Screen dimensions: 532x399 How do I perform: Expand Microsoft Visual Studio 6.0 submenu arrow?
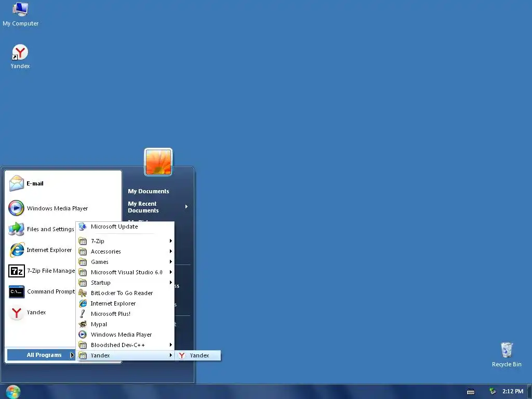[170, 272]
